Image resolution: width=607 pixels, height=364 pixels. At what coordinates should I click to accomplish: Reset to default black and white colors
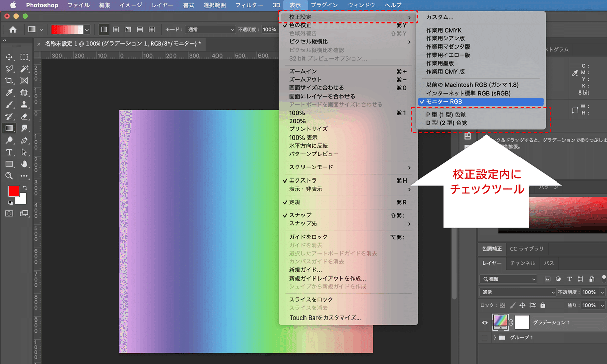(10, 202)
